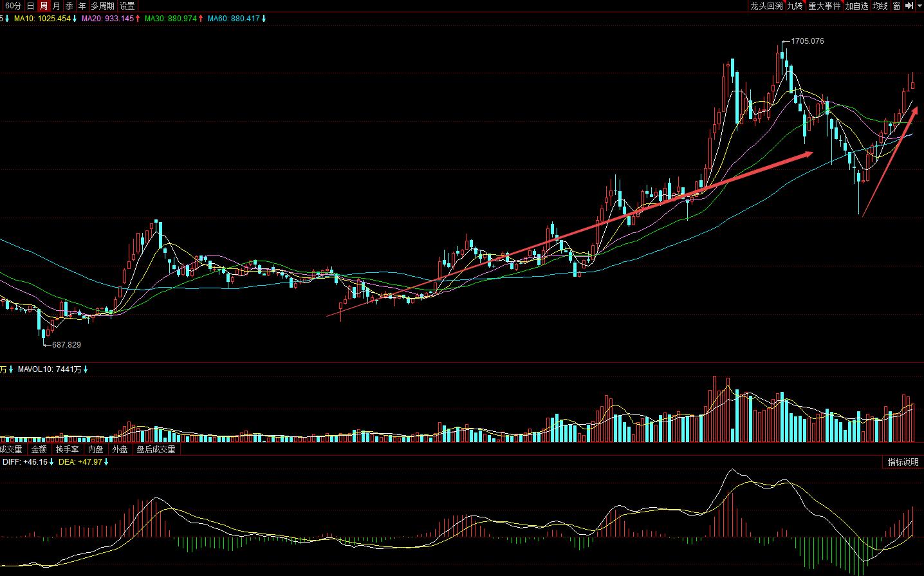Click 加自选 to add to watchlist
The height and width of the screenshot is (576, 924).
click(x=857, y=6)
